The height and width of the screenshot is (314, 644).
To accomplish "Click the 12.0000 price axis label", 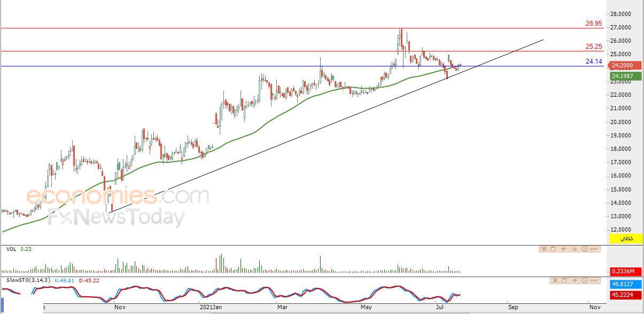I will (622, 229).
